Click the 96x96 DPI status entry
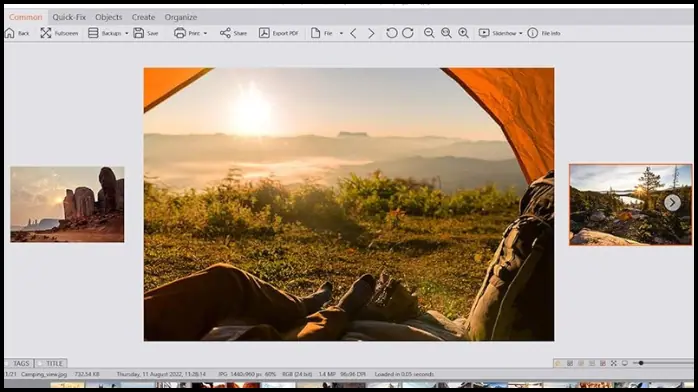The image size is (698, 392). tap(353, 374)
